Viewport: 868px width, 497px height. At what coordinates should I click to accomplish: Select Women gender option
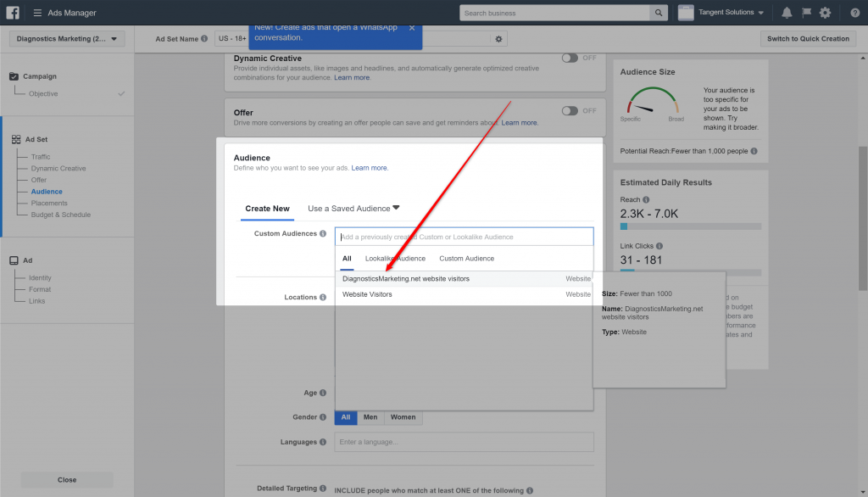click(x=403, y=417)
